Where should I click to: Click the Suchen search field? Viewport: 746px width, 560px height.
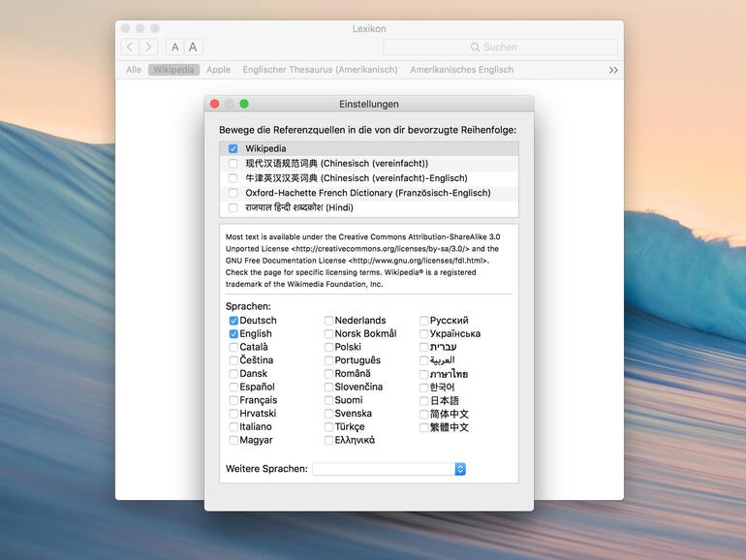[x=501, y=47]
